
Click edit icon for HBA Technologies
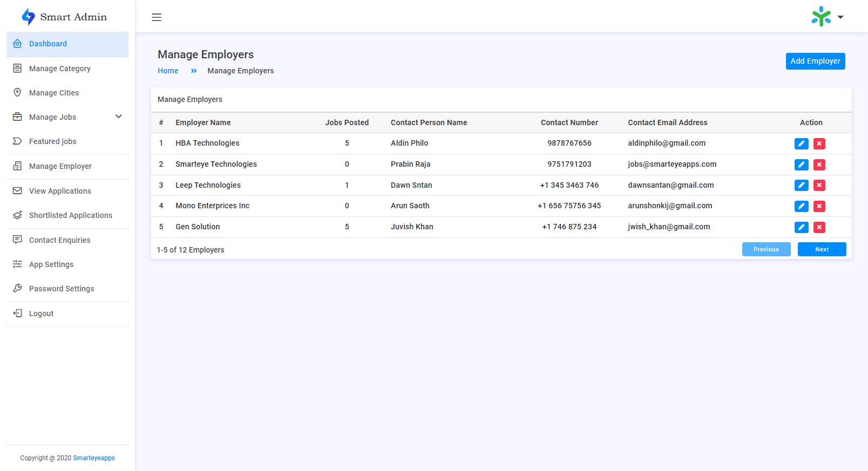click(x=801, y=144)
